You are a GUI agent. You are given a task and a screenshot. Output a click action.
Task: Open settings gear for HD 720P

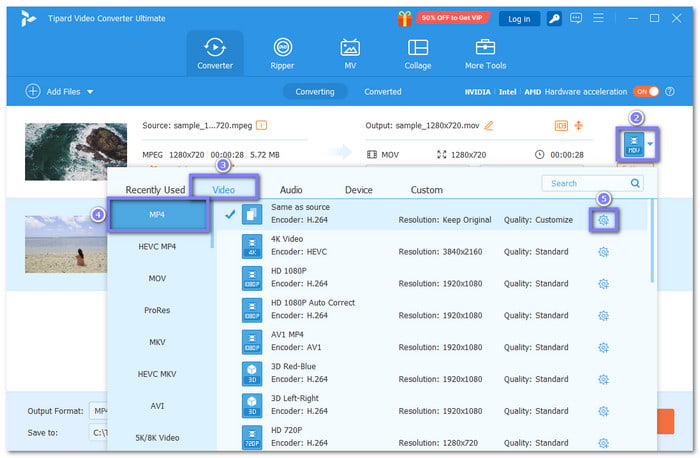click(x=603, y=443)
